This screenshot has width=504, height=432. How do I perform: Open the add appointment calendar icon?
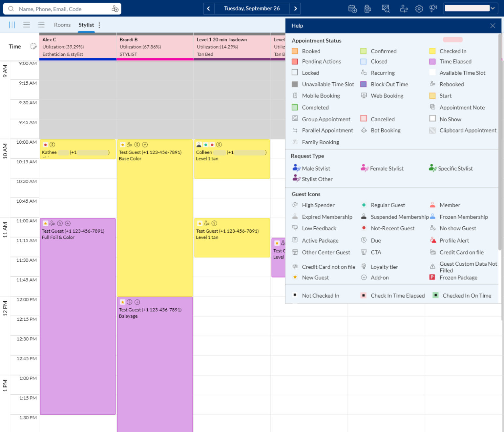tap(352, 9)
